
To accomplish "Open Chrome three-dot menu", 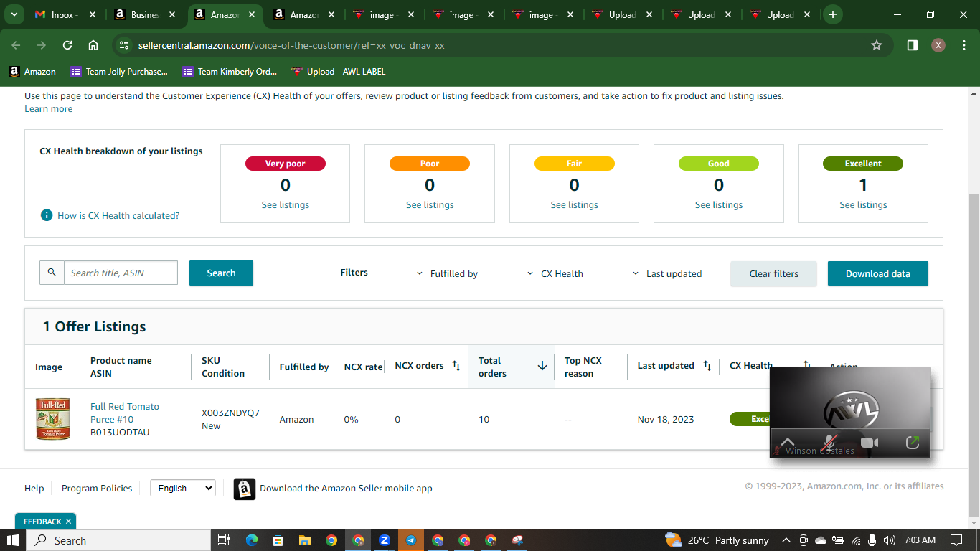I will click(963, 45).
